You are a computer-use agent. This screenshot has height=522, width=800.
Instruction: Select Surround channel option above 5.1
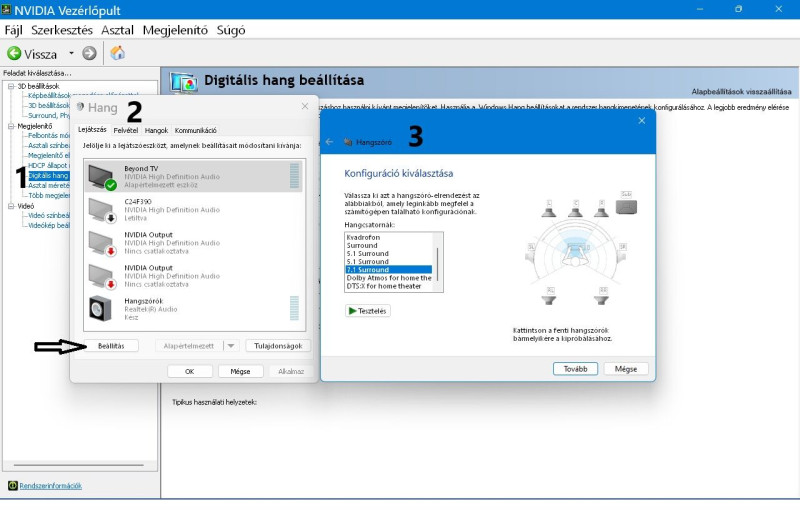point(389,245)
